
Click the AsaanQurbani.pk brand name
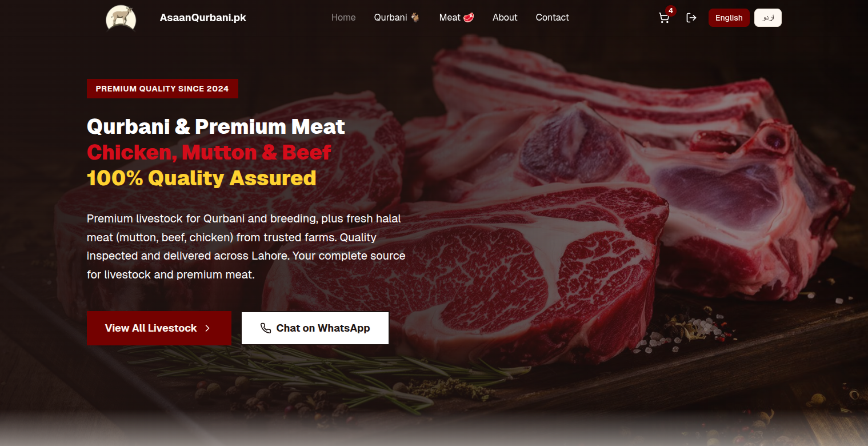point(203,18)
